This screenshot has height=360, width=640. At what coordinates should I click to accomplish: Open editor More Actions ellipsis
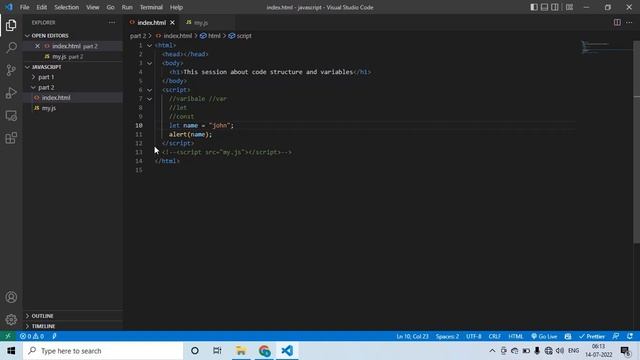(629, 22)
